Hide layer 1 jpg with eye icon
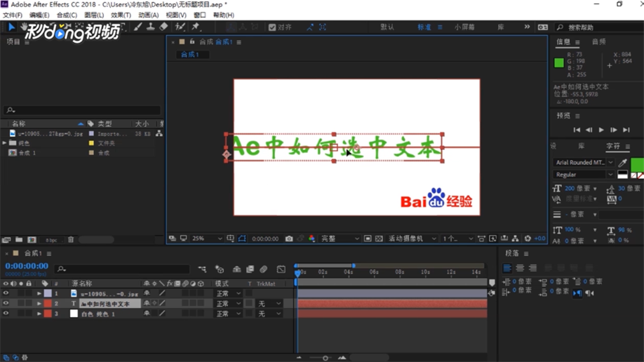 pos(6,293)
